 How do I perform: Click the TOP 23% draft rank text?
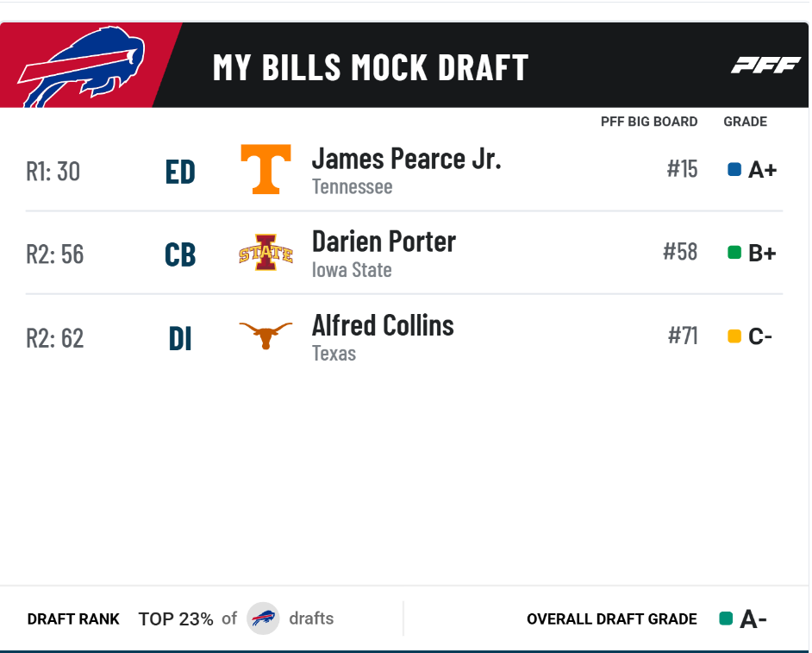click(176, 618)
